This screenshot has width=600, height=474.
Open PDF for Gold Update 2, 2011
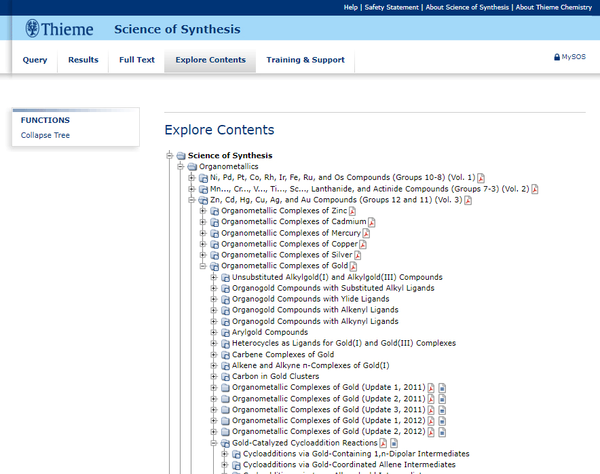point(431,399)
